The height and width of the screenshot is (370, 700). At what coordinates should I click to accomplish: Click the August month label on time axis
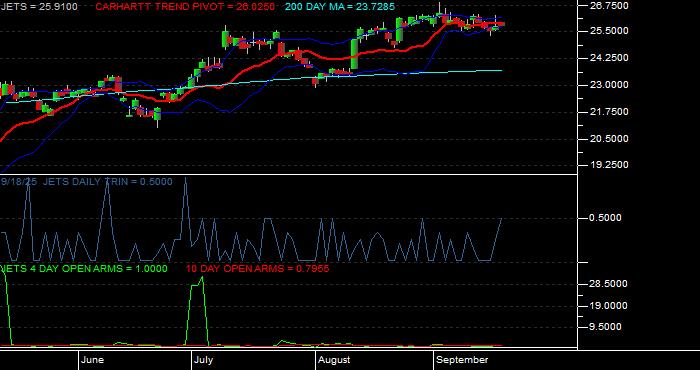(x=334, y=360)
